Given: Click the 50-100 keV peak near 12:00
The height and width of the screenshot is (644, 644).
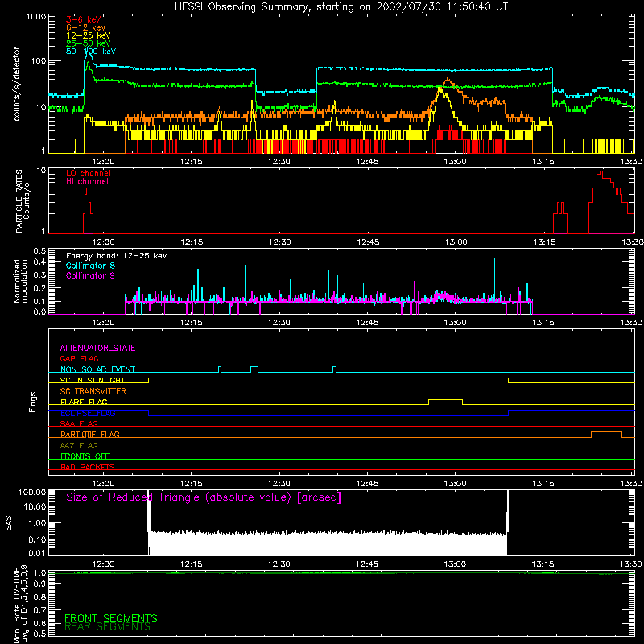Looking at the screenshot, I should pos(89,49).
